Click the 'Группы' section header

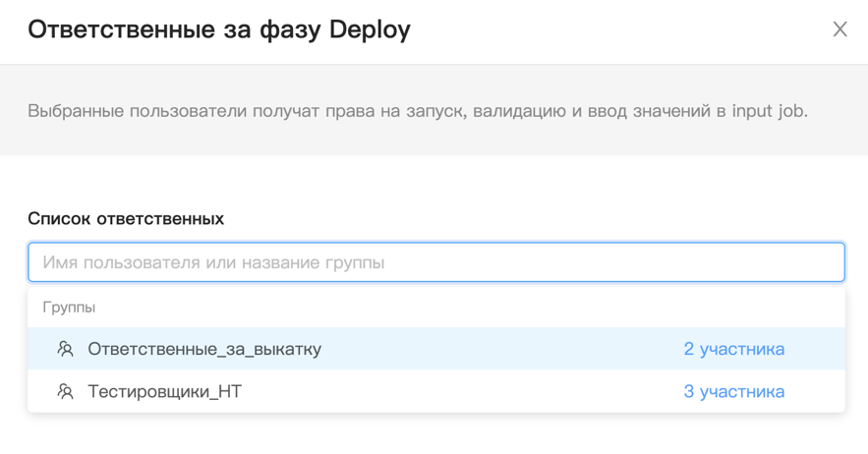(x=69, y=307)
